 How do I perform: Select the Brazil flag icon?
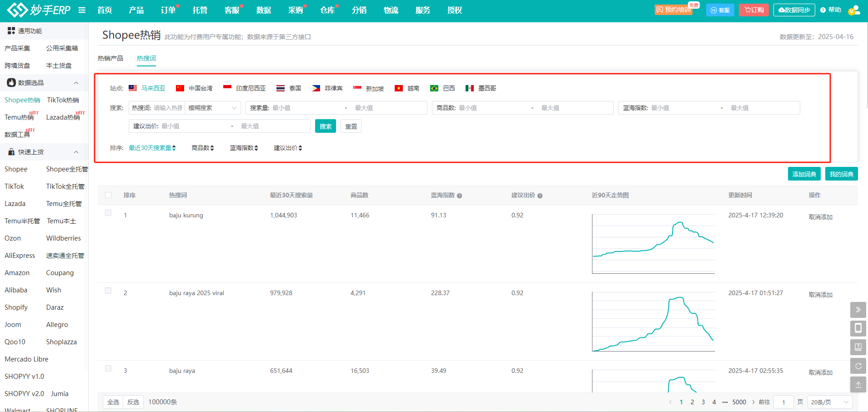coord(434,88)
